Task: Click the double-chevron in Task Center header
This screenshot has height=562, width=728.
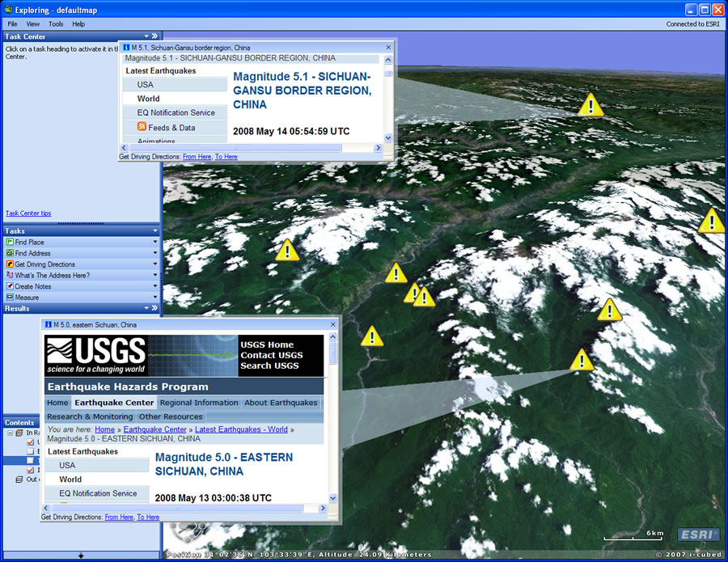Action: (x=154, y=36)
